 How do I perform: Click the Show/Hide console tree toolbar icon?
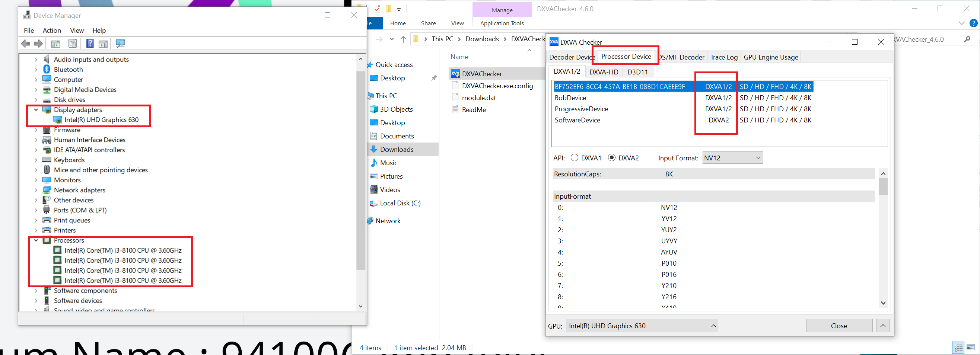(x=55, y=44)
